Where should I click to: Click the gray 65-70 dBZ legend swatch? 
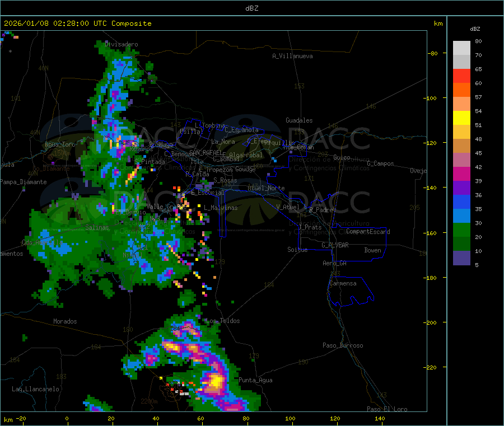click(461, 62)
